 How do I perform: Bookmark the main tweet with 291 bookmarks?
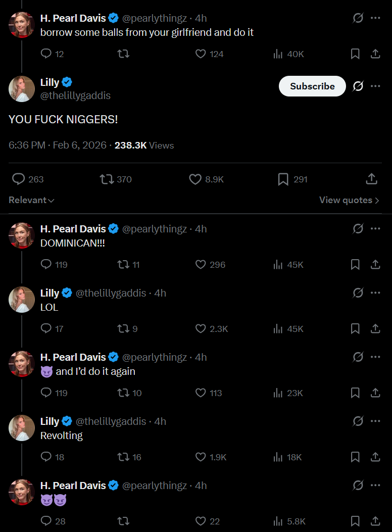(283, 179)
